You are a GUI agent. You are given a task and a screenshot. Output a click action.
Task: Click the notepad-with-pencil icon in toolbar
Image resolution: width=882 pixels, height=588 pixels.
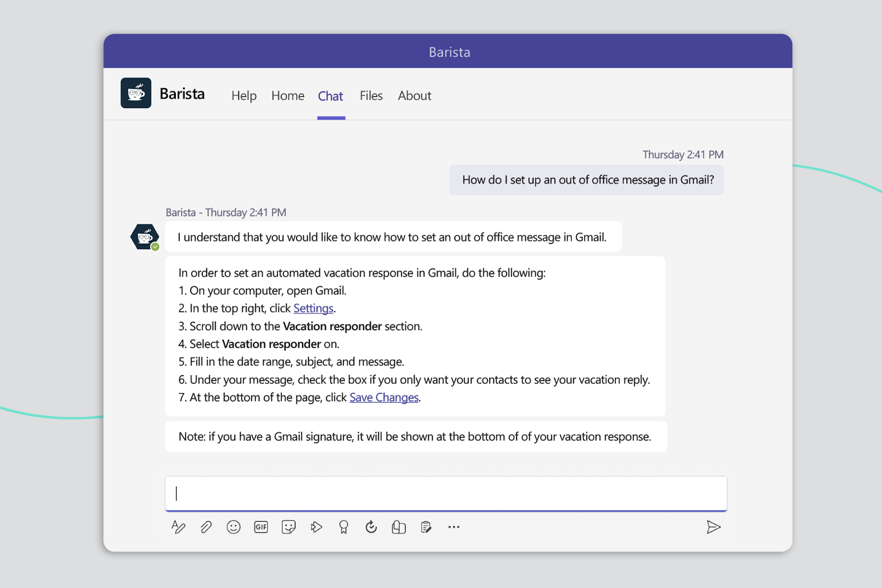coord(426,527)
